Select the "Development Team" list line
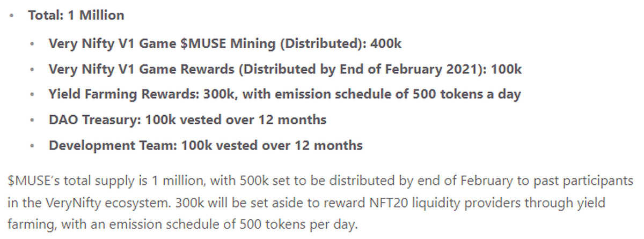This screenshot has width=644, height=239. click(206, 145)
